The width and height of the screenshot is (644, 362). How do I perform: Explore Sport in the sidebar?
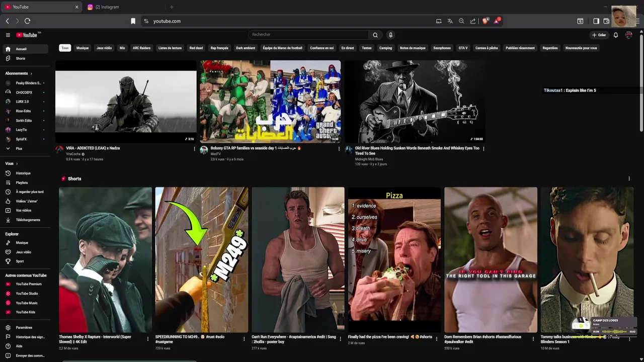point(27,261)
